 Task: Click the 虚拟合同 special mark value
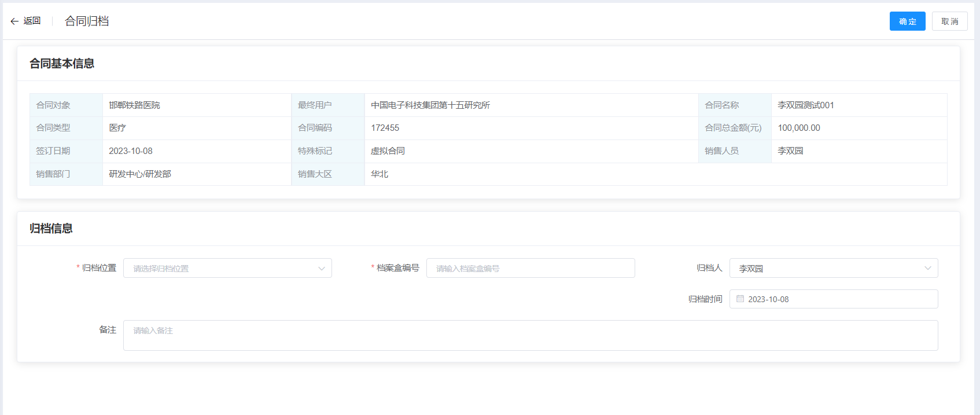(x=388, y=151)
